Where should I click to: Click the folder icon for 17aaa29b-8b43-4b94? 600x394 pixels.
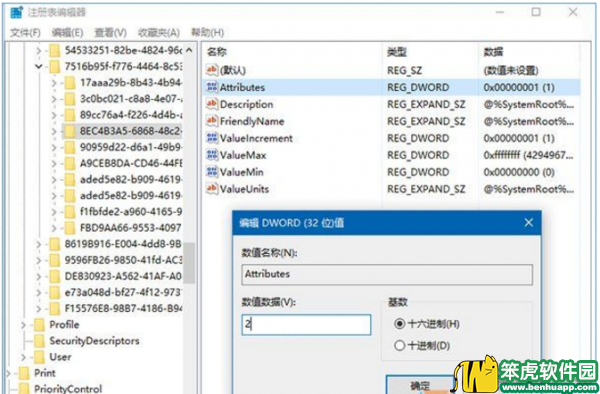click(70, 83)
